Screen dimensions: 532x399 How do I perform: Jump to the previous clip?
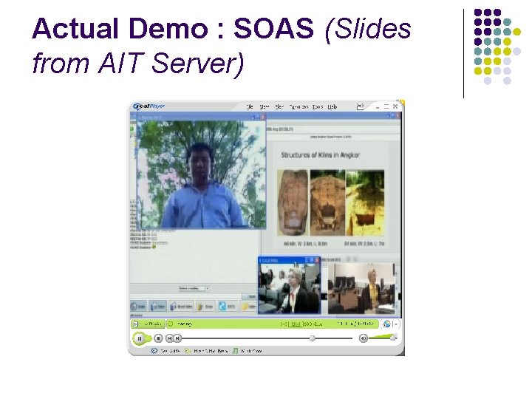pyautogui.click(x=170, y=338)
